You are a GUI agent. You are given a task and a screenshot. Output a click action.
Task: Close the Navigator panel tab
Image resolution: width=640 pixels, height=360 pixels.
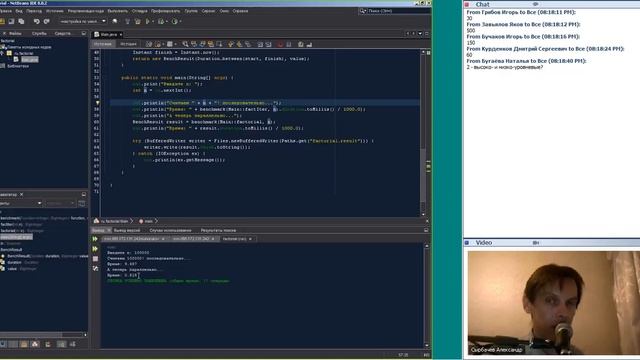point(22,195)
